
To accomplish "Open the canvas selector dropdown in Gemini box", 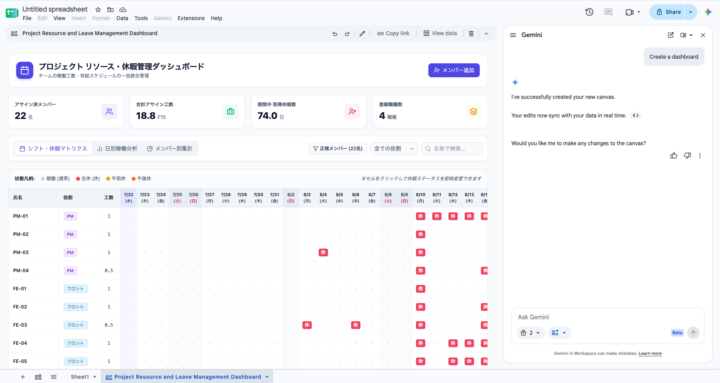I will coord(559,333).
